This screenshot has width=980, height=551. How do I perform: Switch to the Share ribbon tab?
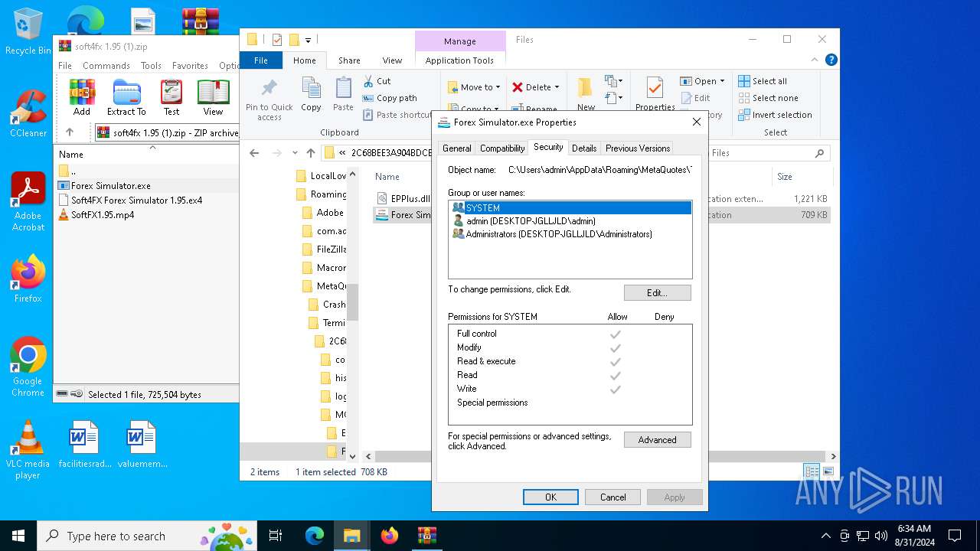(x=349, y=60)
